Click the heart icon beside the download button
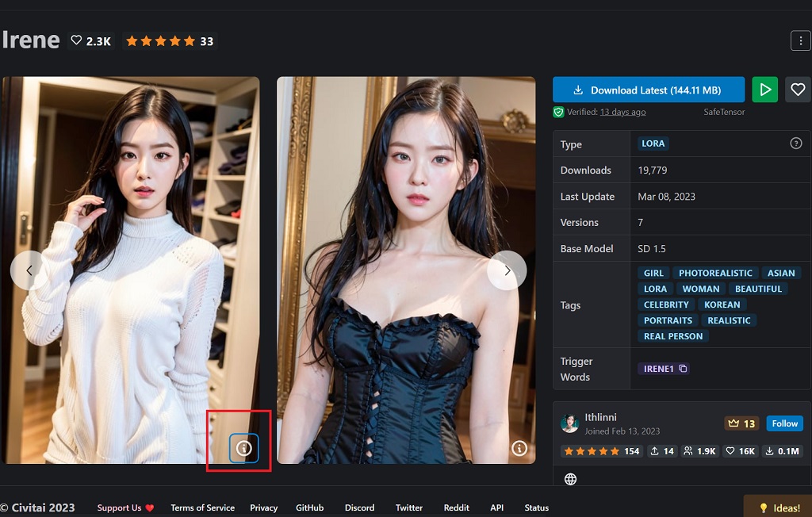Image resolution: width=812 pixels, height=517 pixels. click(798, 90)
